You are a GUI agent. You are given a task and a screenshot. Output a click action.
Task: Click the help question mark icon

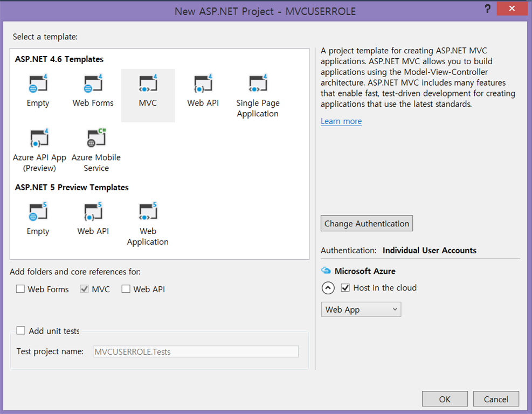(487, 9)
